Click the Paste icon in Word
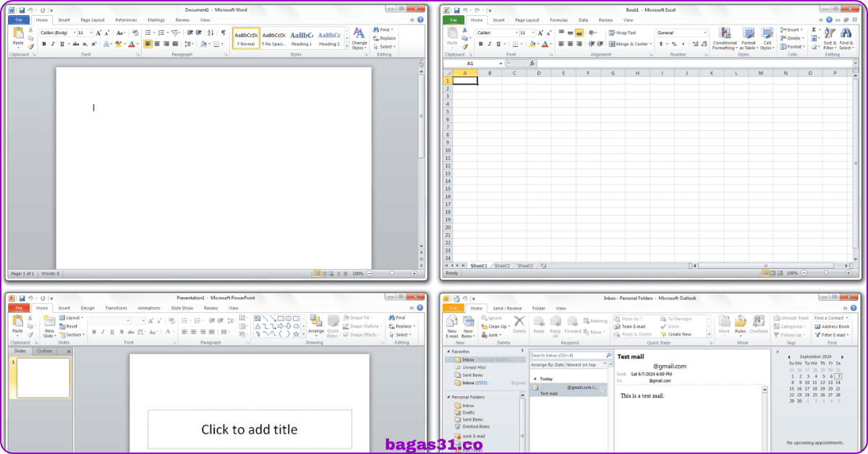This screenshot has width=868, height=454. coord(18,34)
